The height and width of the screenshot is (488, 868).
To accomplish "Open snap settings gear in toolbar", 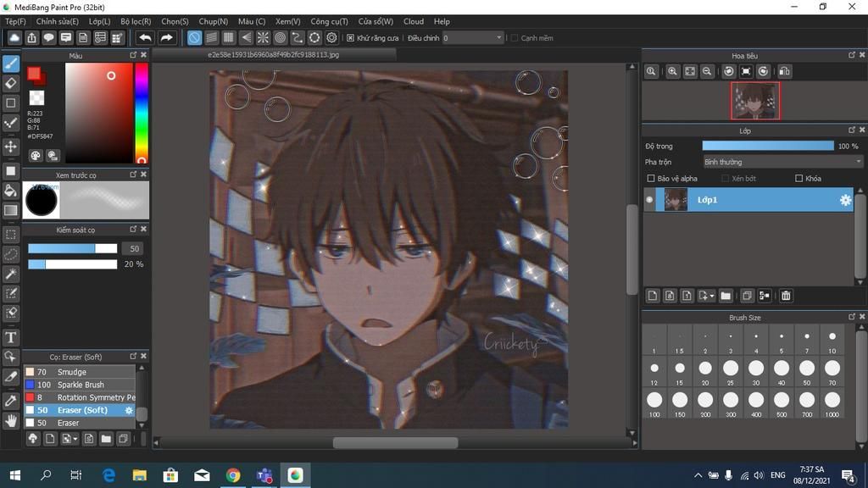I will (x=331, y=37).
